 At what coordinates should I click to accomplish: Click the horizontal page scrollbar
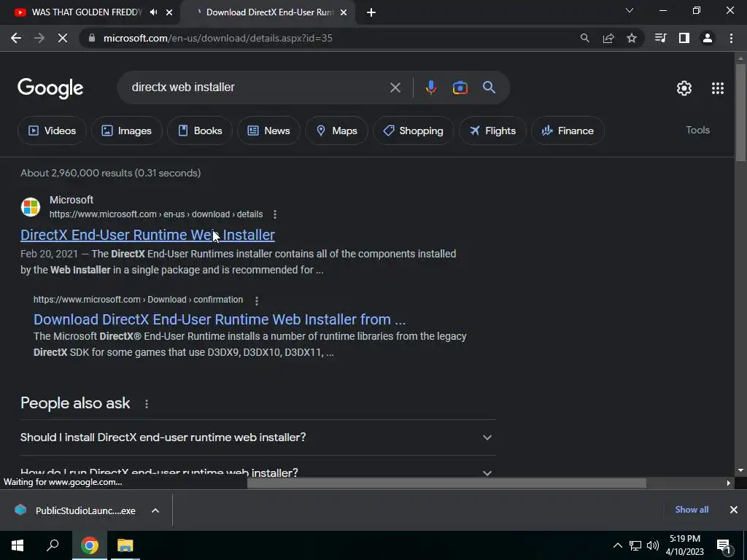click(x=446, y=483)
